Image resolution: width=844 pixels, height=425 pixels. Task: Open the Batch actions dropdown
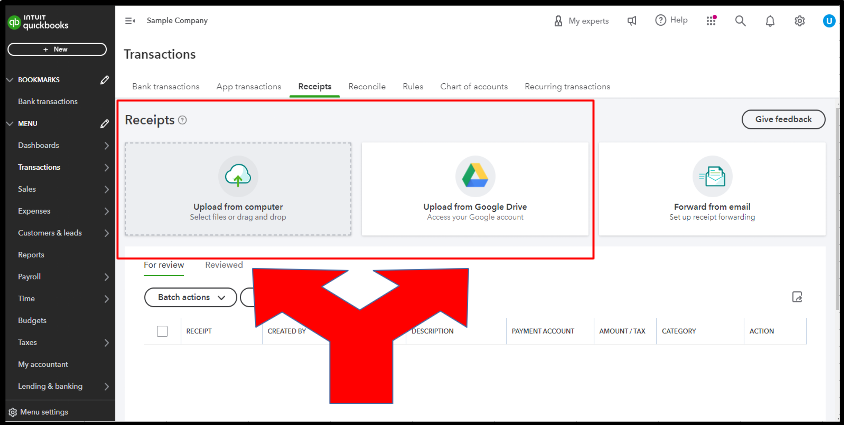pyautogui.click(x=191, y=298)
